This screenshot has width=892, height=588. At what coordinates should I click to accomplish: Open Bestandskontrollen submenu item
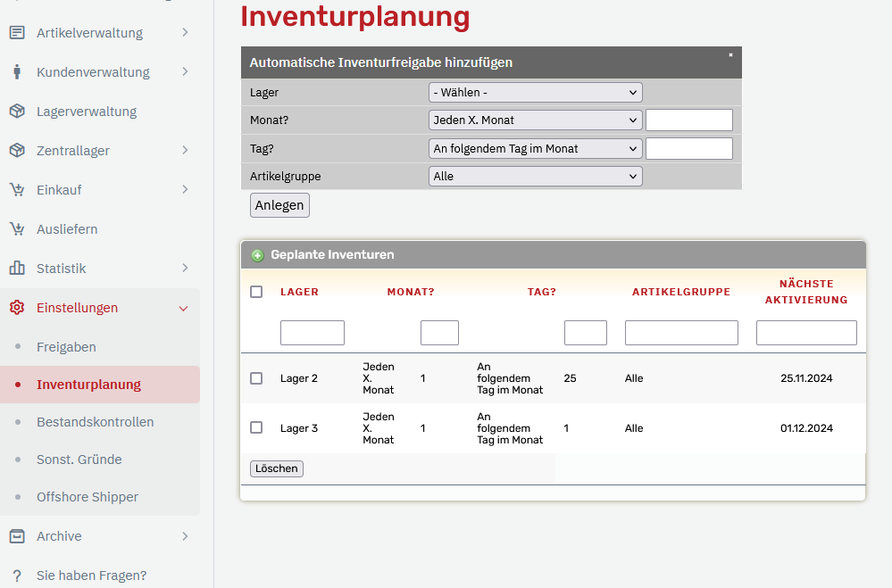(95, 422)
